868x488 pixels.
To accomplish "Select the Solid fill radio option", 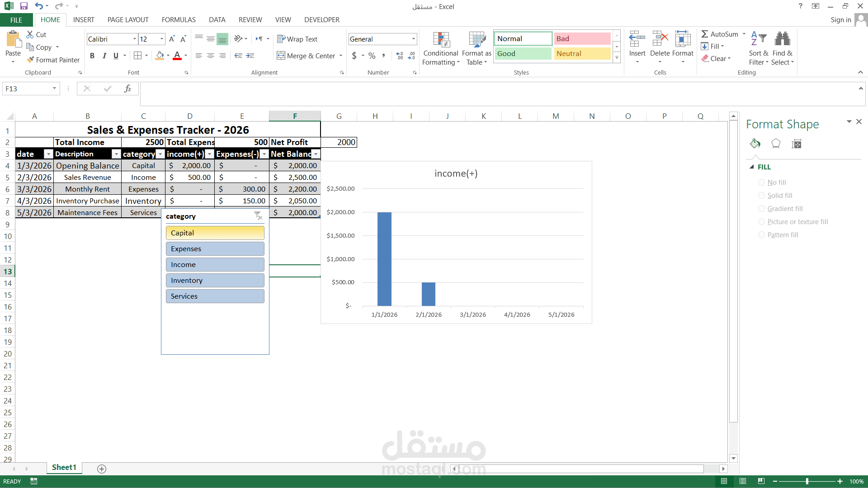I will [x=762, y=196].
